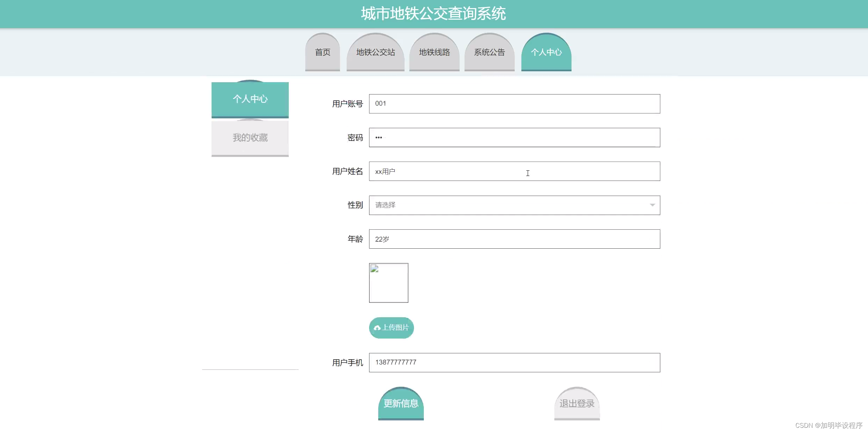The height and width of the screenshot is (432, 868).
Task: Click the 用户姓名 text field
Action: [514, 171]
